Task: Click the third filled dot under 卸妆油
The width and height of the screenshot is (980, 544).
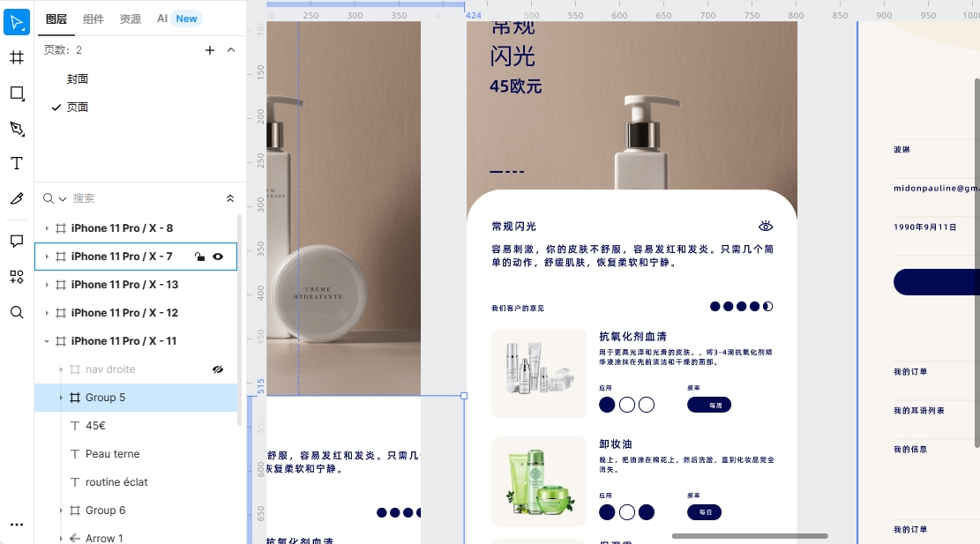Action: [647, 512]
